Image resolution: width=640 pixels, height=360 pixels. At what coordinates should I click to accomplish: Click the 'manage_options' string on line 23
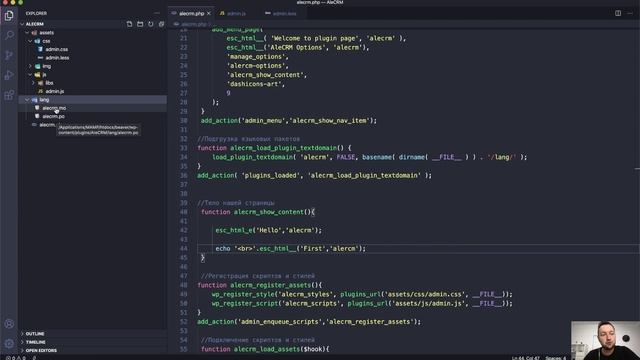(x=256, y=56)
